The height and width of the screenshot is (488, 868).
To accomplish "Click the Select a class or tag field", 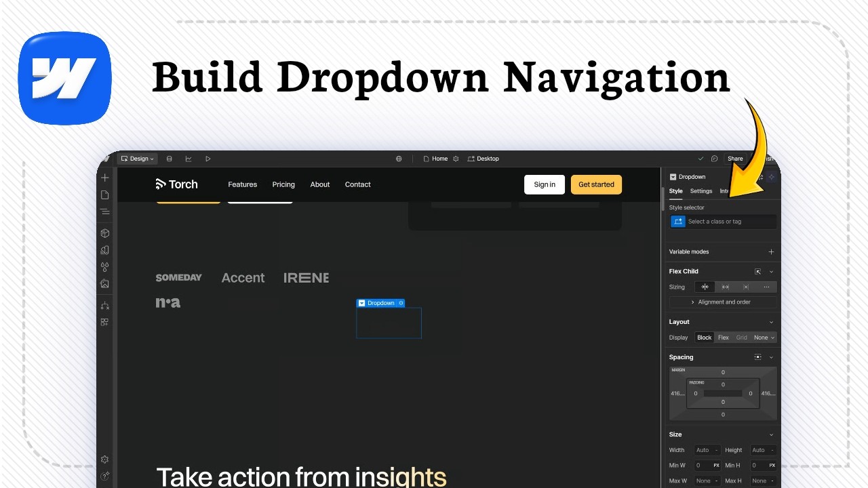I will [731, 222].
